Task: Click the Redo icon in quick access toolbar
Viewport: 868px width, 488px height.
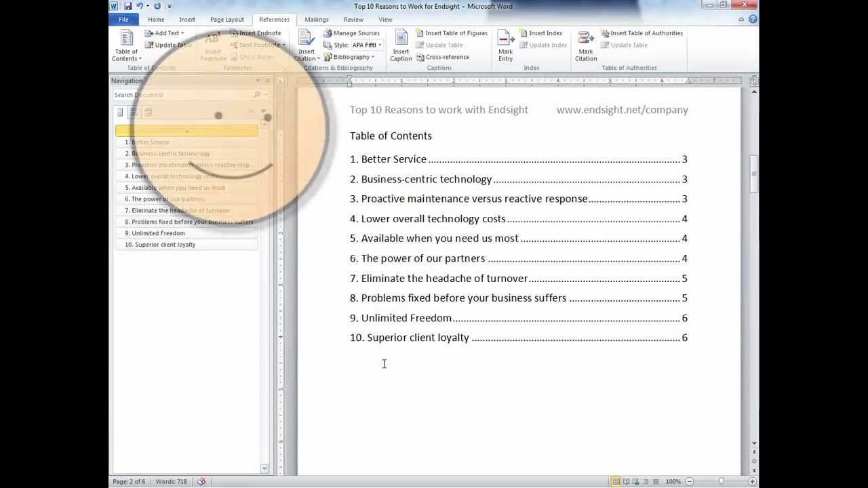Action: tap(157, 6)
